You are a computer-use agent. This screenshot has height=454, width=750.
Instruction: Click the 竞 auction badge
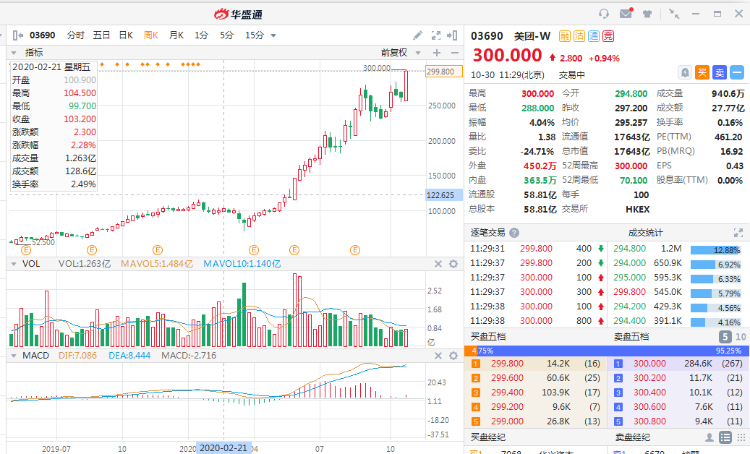pyautogui.click(x=608, y=36)
